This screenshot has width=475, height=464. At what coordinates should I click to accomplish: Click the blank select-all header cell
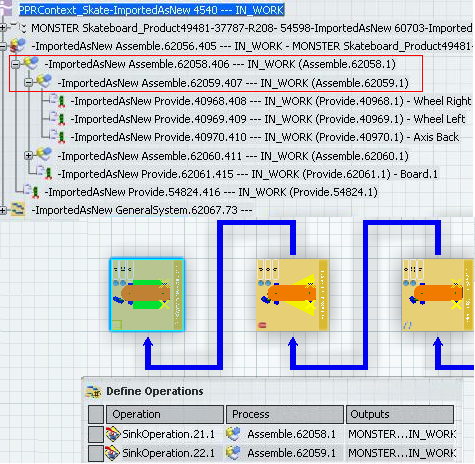click(x=96, y=414)
